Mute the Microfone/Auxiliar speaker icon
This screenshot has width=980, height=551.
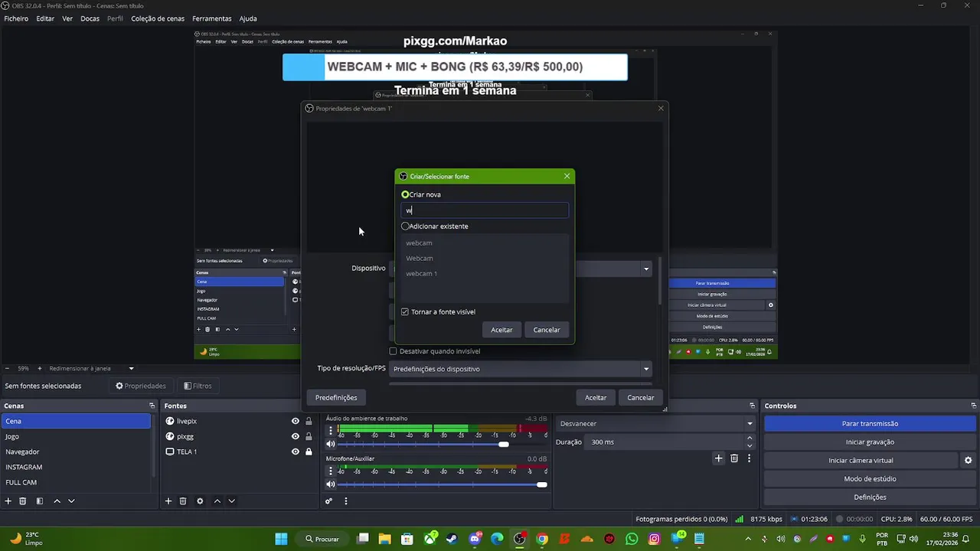click(x=331, y=484)
